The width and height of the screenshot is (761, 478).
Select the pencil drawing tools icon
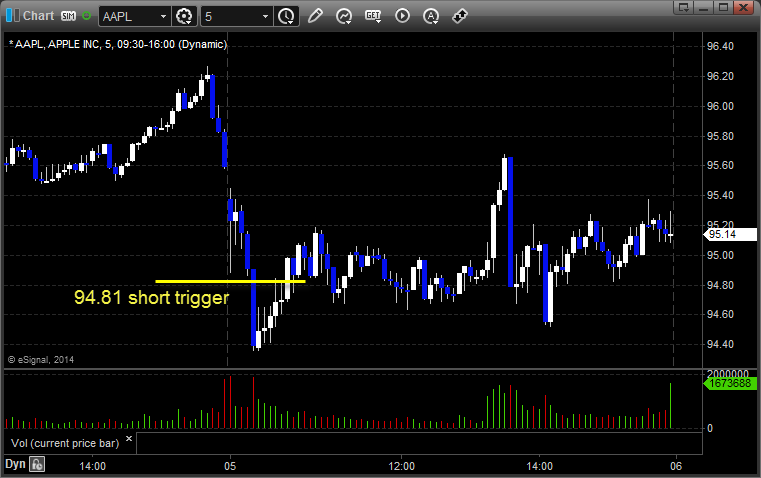coord(315,16)
